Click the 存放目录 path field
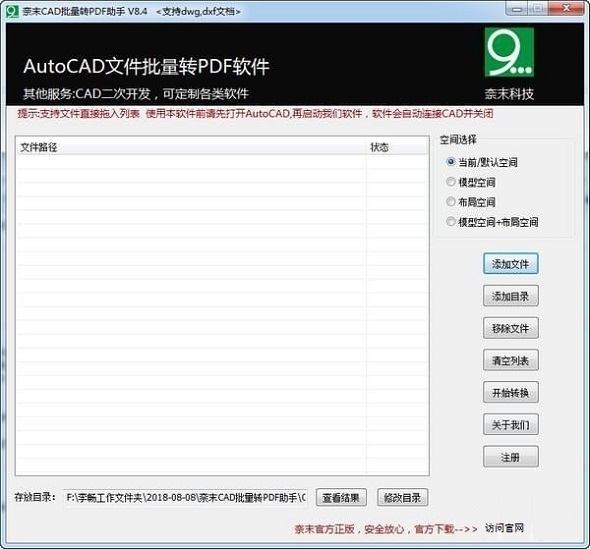The image size is (590, 549). pos(186,497)
